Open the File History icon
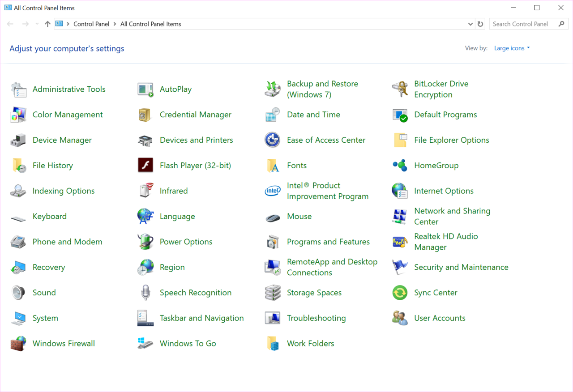This screenshot has height=392, width=573. point(18,166)
